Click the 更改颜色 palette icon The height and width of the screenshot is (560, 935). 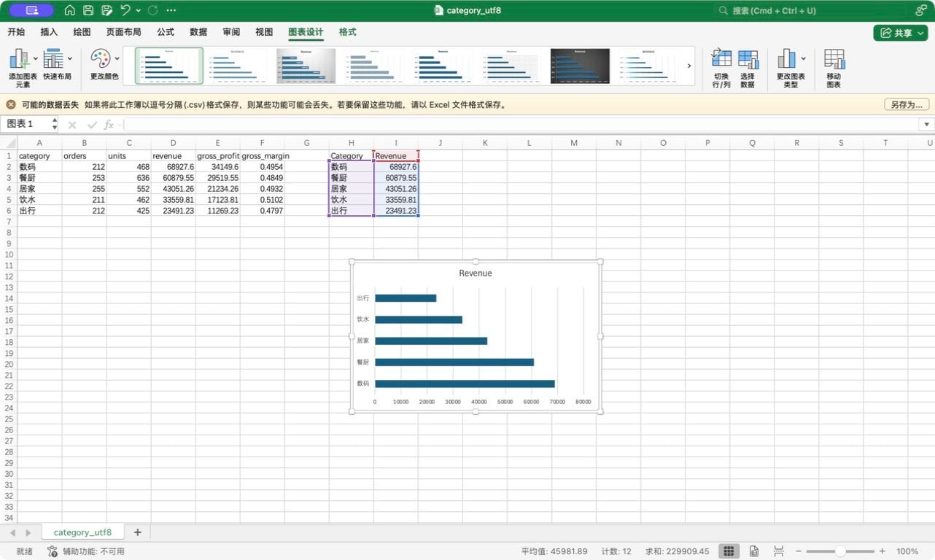(100, 58)
